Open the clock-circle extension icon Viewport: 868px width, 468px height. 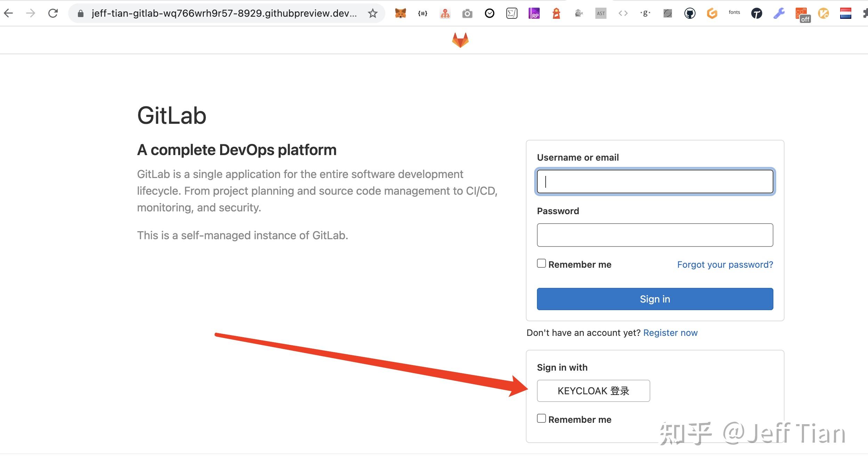click(x=490, y=14)
